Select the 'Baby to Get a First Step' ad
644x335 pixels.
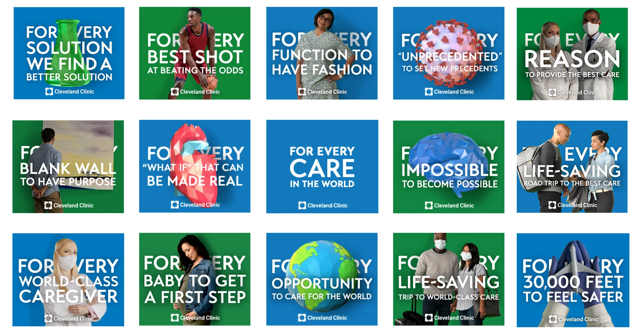pyautogui.click(x=195, y=279)
